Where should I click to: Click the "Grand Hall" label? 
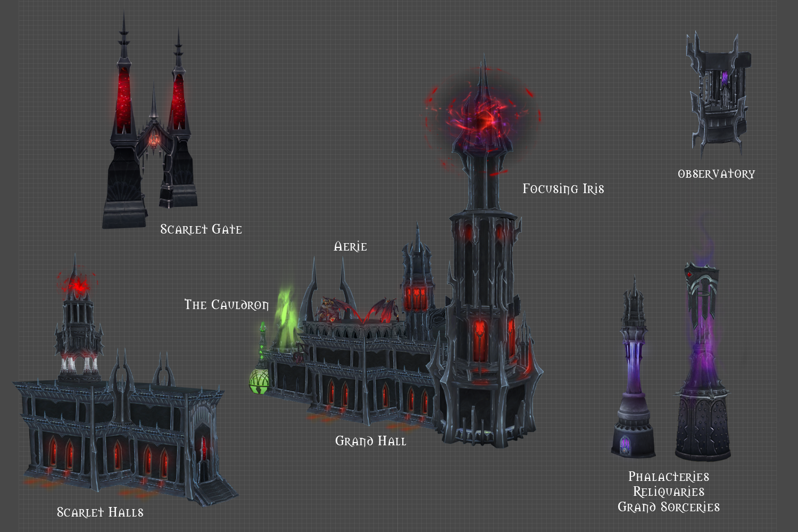pos(371,441)
